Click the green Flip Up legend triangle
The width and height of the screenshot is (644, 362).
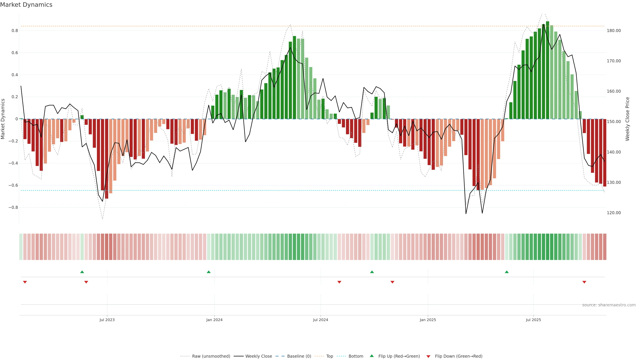pos(372,356)
